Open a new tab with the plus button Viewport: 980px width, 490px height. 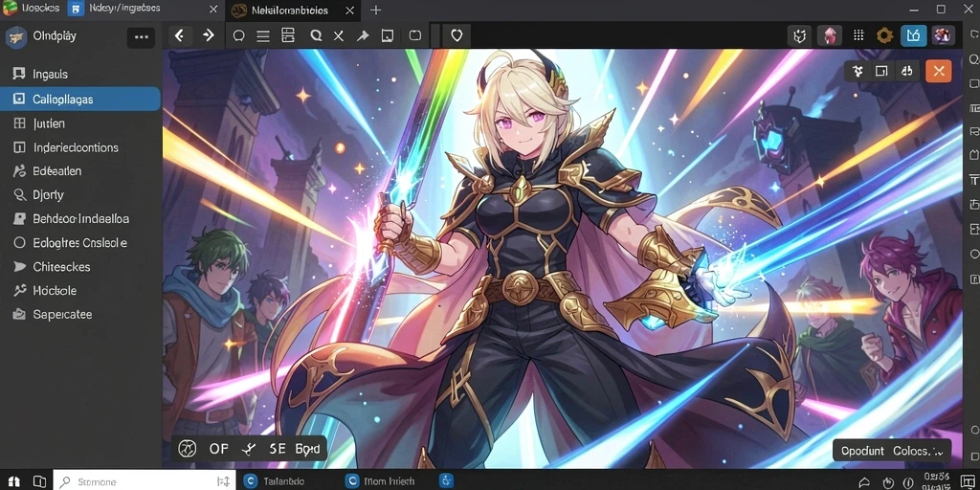tap(375, 10)
